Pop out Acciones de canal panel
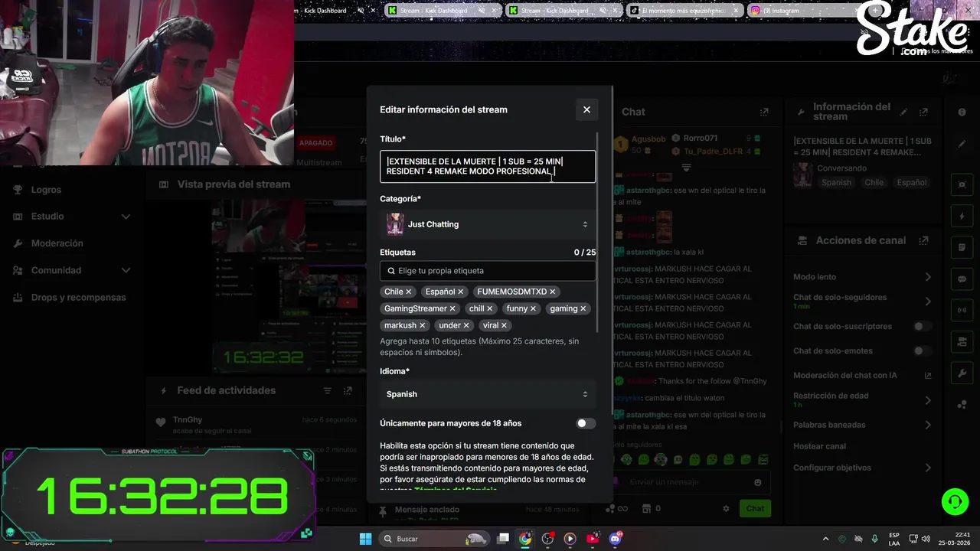Image resolution: width=980 pixels, height=551 pixels. point(925,240)
